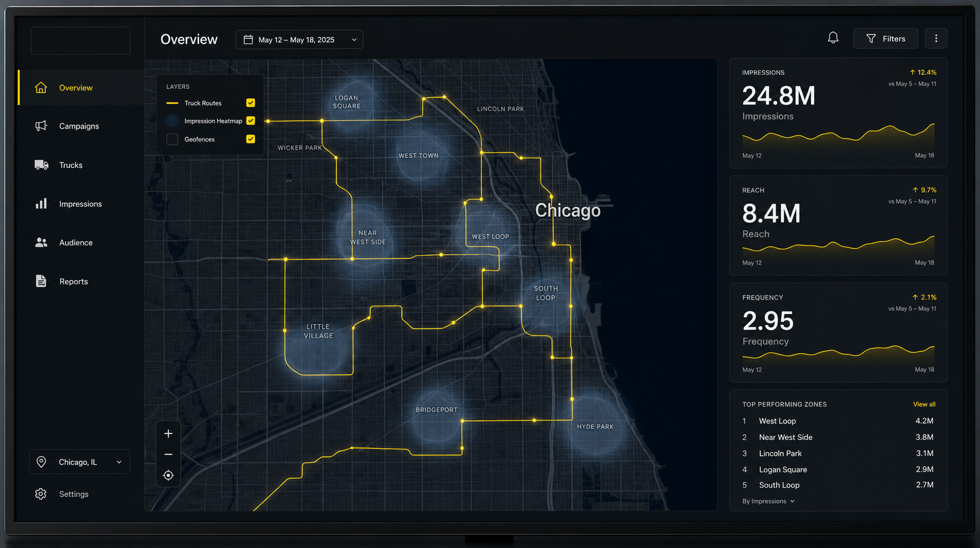The width and height of the screenshot is (980, 548).
Task: Click the 2.95 frequency value
Action: tap(768, 321)
